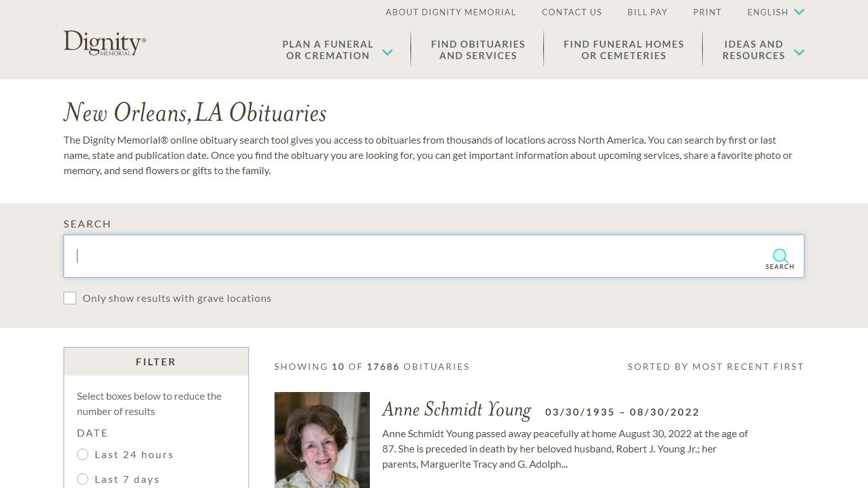Click the Date filter section label
868x488 pixels.
(x=92, y=433)
